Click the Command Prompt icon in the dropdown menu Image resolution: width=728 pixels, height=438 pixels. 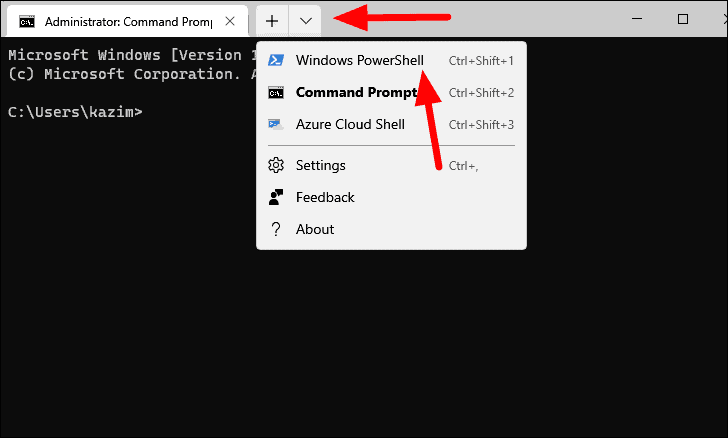point(276,93)
